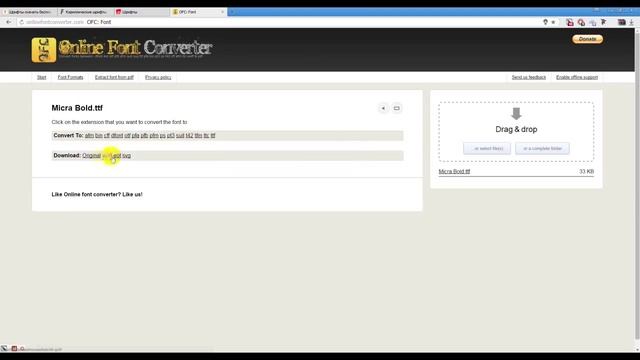Convert the font to otf
The image size is (640, 360).
tap(127, 136)
